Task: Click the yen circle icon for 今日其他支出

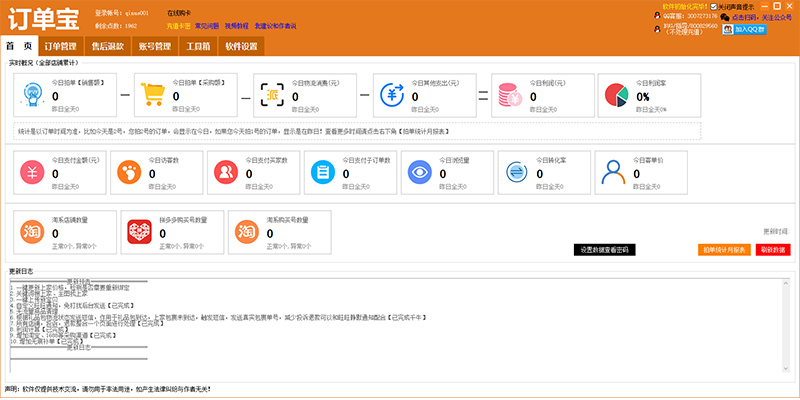Action: (x=392, y=95)
